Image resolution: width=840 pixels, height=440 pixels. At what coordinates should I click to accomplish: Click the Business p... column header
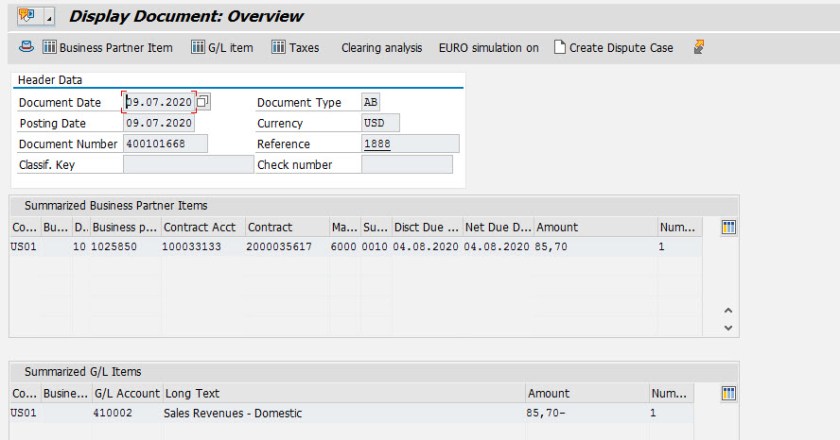coord(125,227)
